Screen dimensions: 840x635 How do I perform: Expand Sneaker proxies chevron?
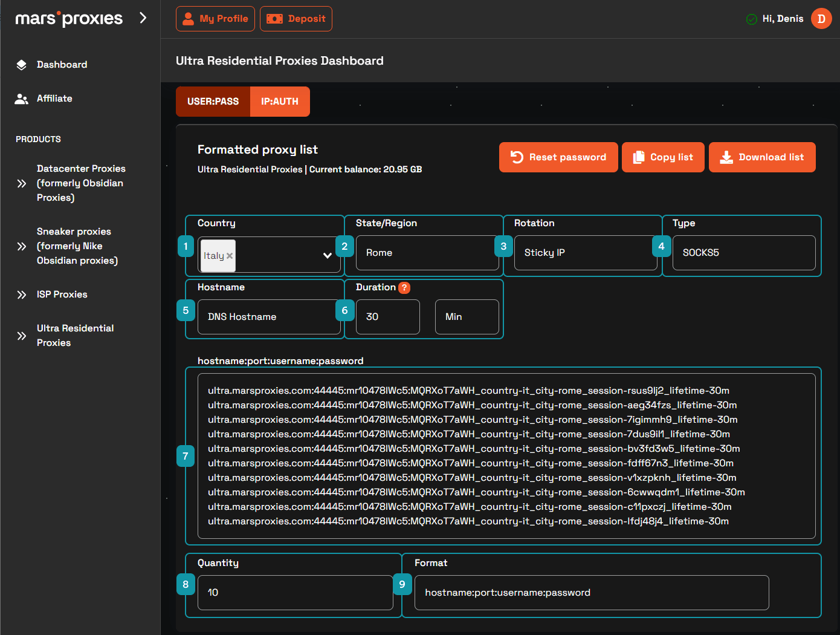click(22, 246)
